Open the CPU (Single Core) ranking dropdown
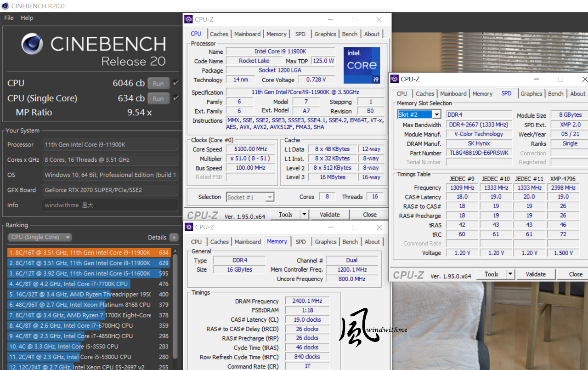Image resolution: width=588 pixels, height=370 pixels. point(40,237)
